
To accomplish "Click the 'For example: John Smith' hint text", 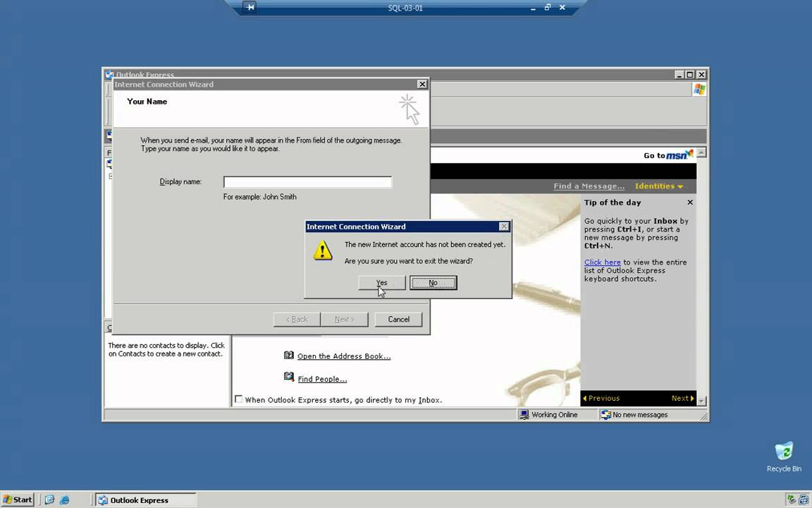I will click(260, 197).
